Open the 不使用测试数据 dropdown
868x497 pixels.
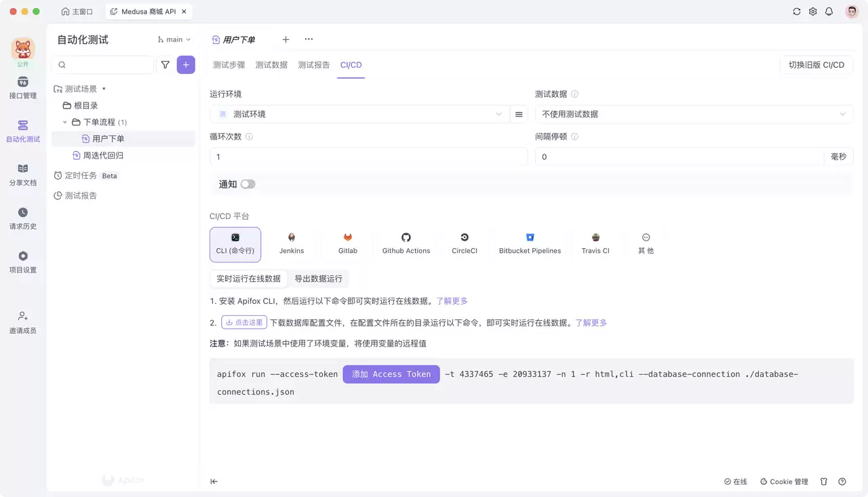pos(694,114)
